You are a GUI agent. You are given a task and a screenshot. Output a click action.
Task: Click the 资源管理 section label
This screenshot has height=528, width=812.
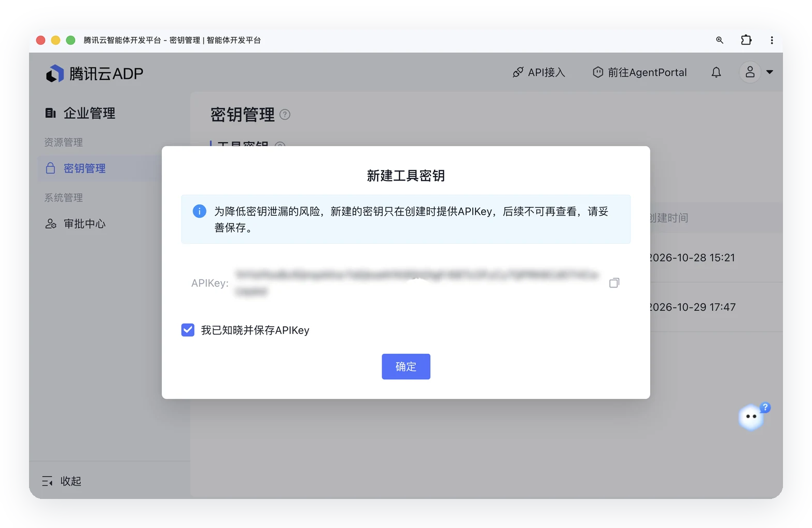(x=63, y=142)
